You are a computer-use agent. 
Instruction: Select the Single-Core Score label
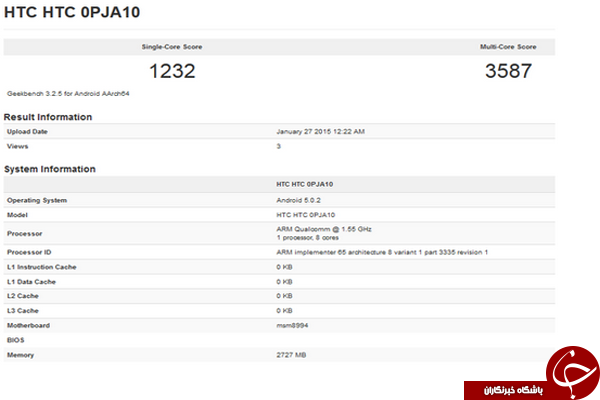172,47
